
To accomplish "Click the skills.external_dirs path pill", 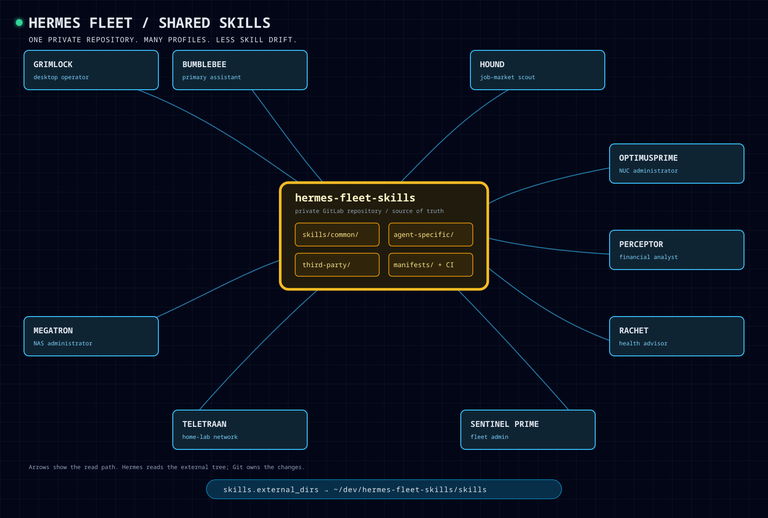I will pyautogui.click(x=384, y=490).
